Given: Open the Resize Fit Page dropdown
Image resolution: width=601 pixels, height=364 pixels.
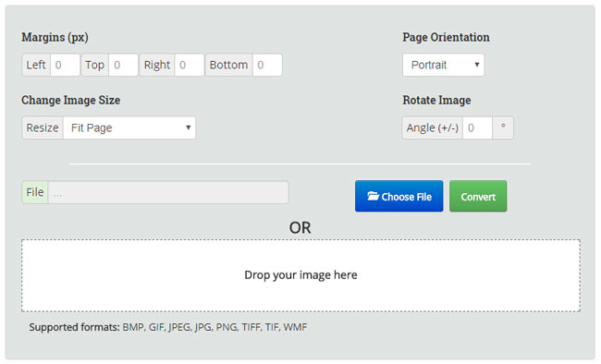Looking at the screenshot, I should pos(129,127).
